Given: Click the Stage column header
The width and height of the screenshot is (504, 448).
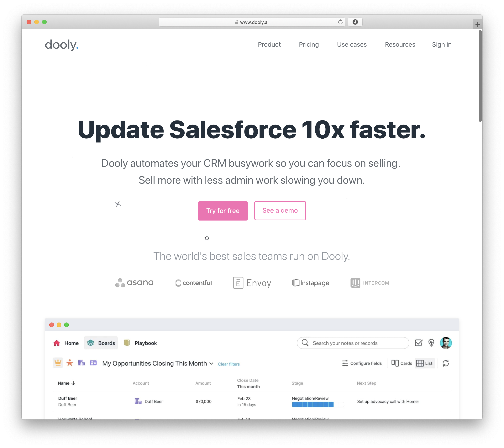Looking at the screenshot, I should (297, 383).
